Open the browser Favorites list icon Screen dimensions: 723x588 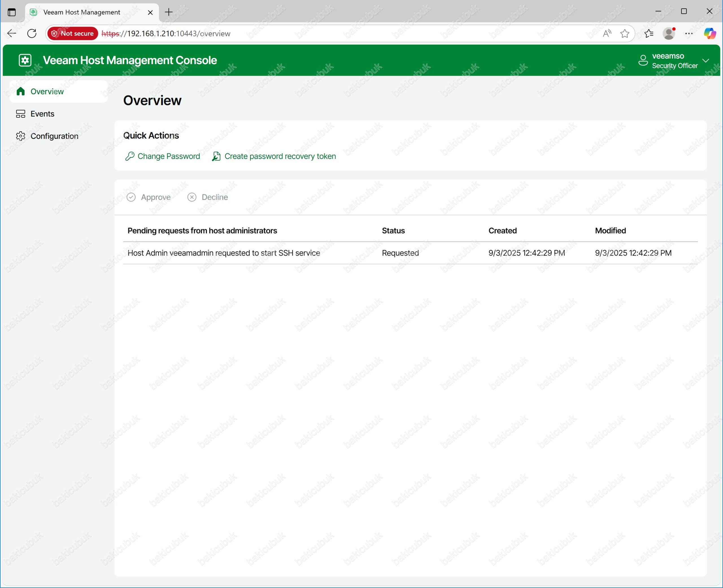click(x=649, y=33)
